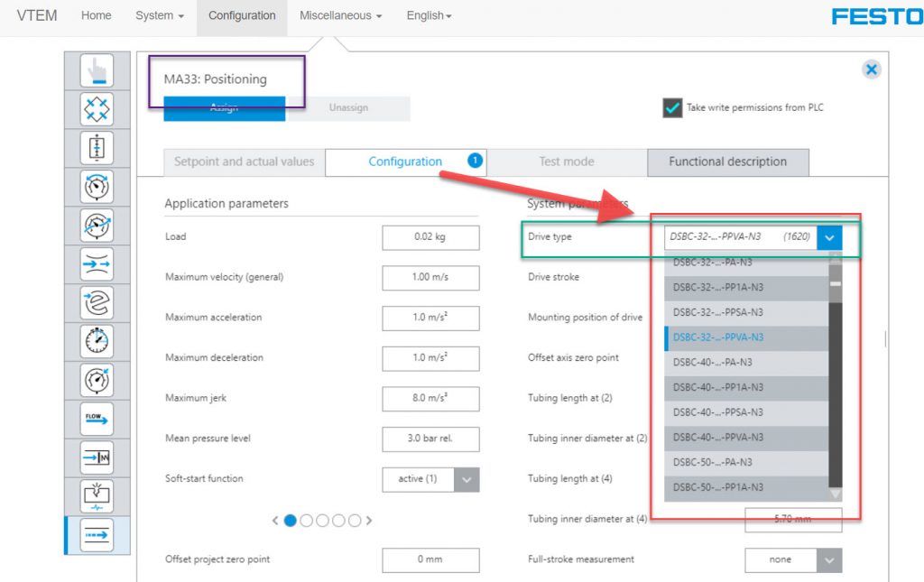
Task: Open the directional valve crossed-arrows app icon
Action: click(x=97, y=109)
